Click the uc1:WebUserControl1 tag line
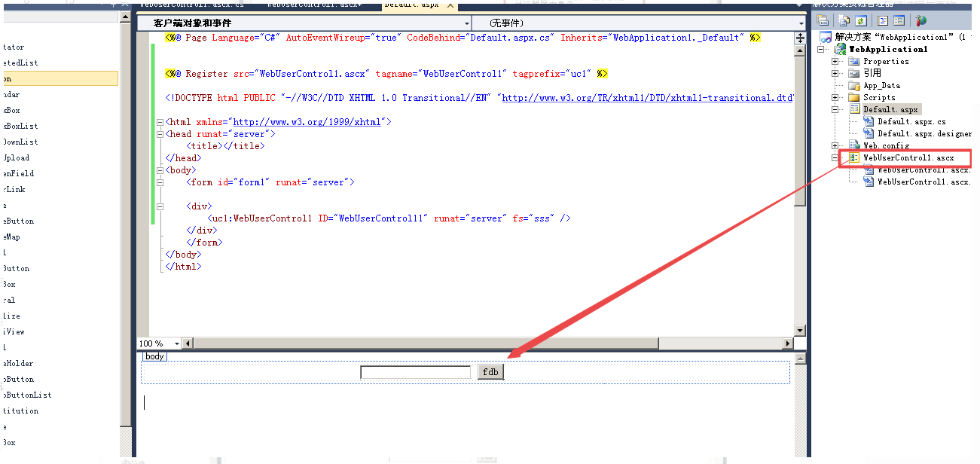The height and width of the screenshot is (464, 980). (389, 218)
